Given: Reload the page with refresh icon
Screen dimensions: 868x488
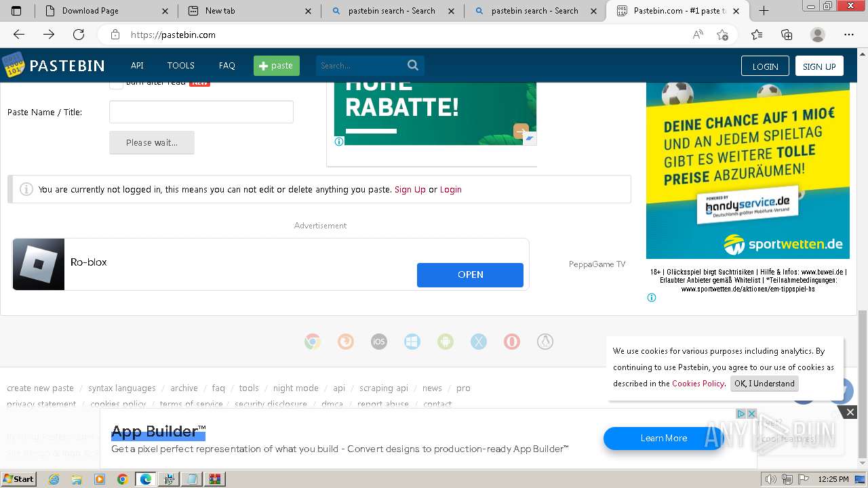Looking at the screenshot, I should pos(79,35).
